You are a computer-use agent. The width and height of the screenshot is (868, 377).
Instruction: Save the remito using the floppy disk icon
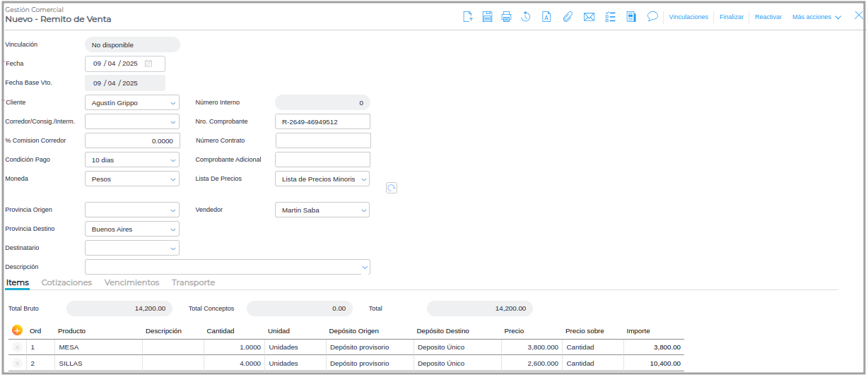click(488, 17)
